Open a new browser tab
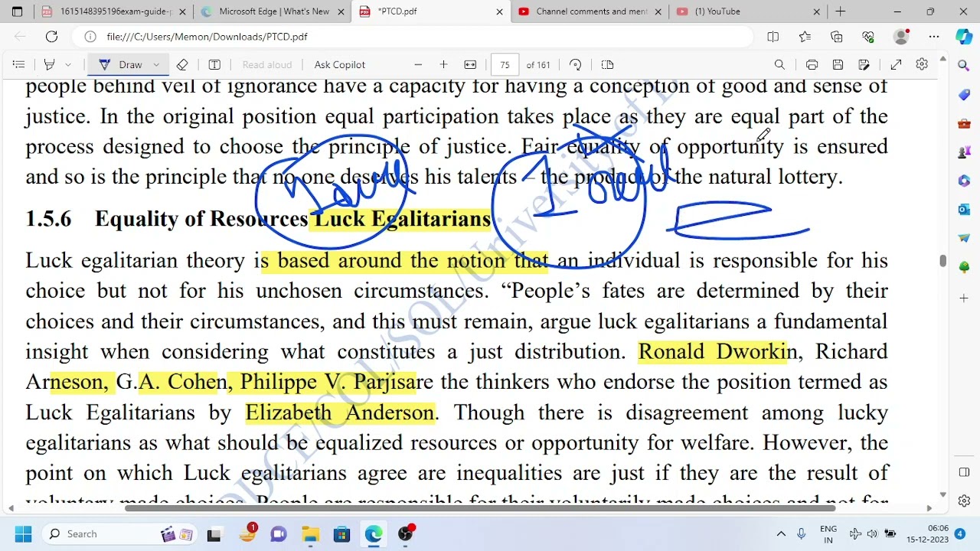 [841, 11]
